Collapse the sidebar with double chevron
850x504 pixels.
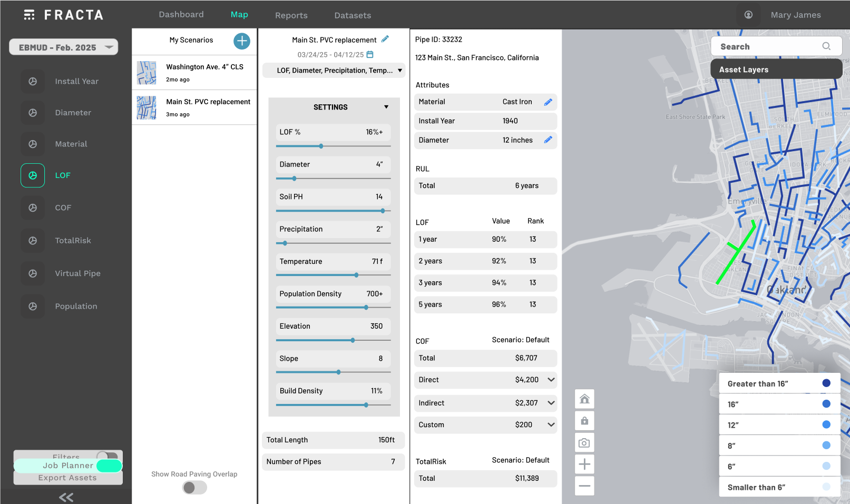click(x=66, y=497)
